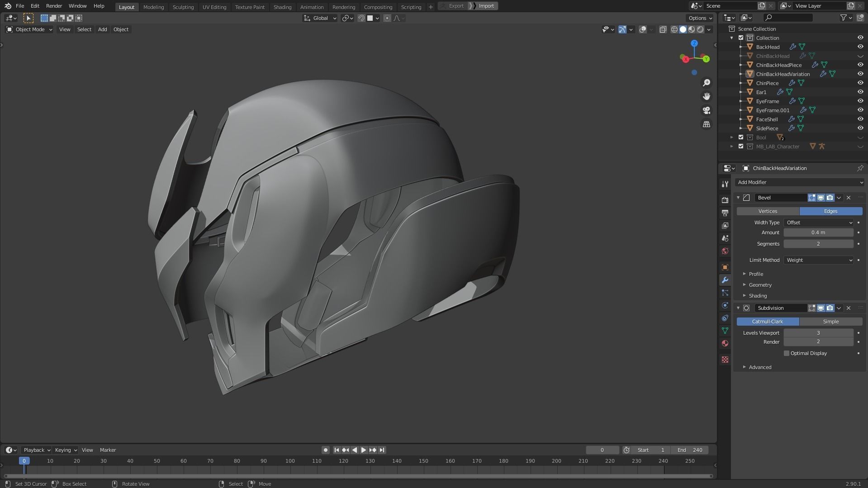Hide FaceShell object in viewport
This screenshot has width=868, height=488.
point(860,119)
